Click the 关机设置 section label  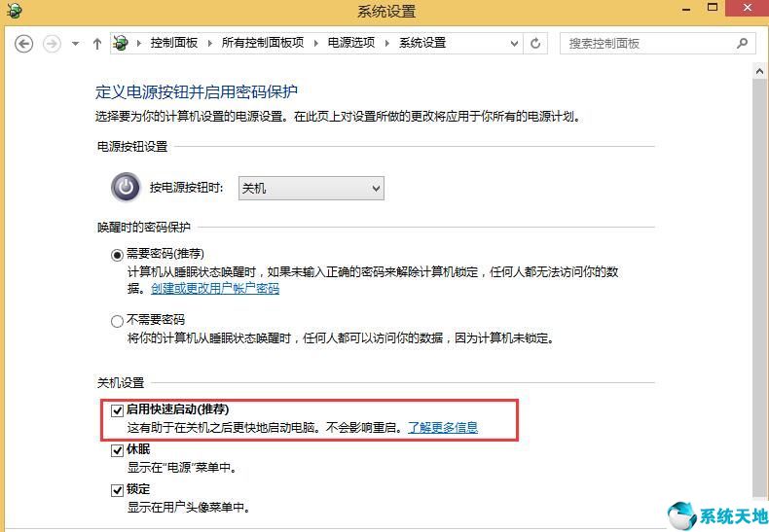point(121,382)
